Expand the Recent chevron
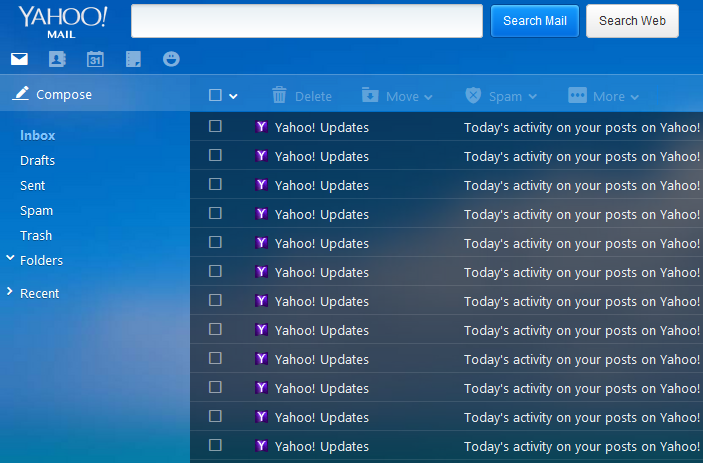This screenshot has width=703, height=463. point(9,291)
